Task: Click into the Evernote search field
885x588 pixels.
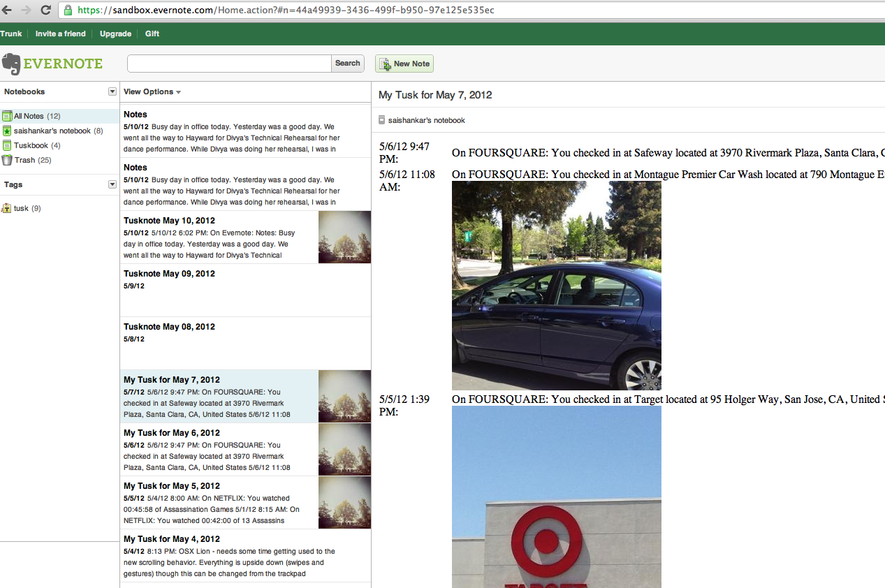Action: click(x=229, y=64)
